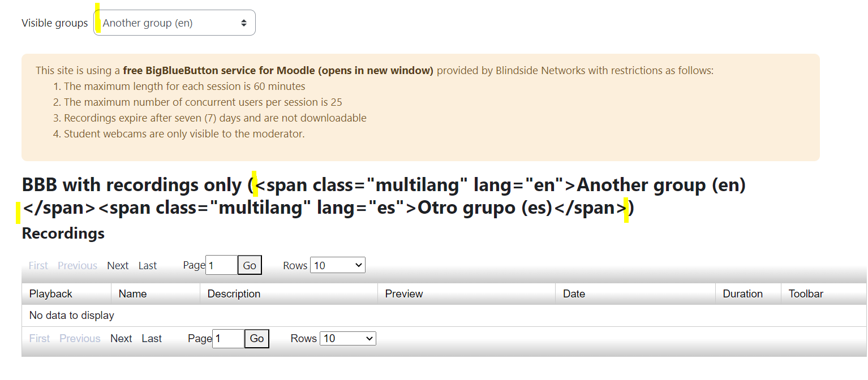The height and width of the screenshot is (380, 868).
Task: Sort by the Description column header
Action: coord(289,294)
